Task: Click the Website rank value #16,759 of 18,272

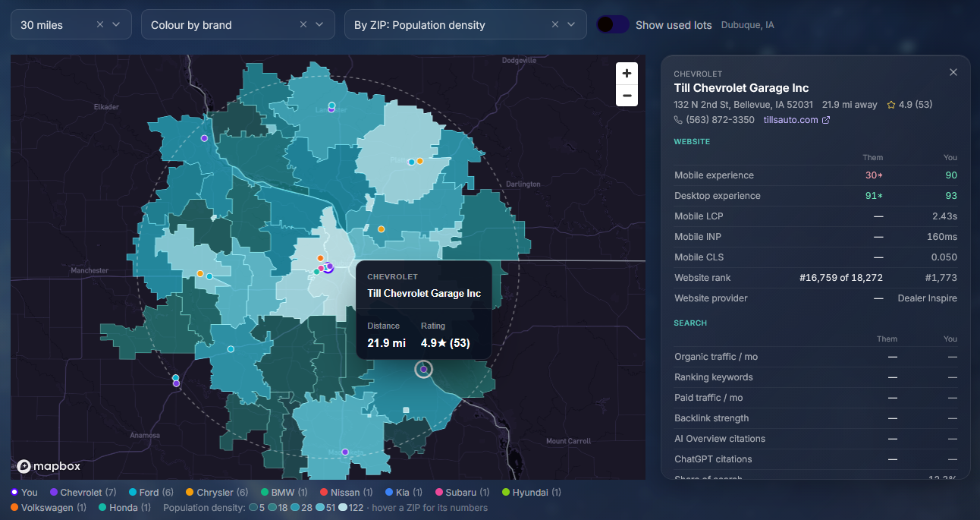Action: pyautogui.click(x=841, y=278)
